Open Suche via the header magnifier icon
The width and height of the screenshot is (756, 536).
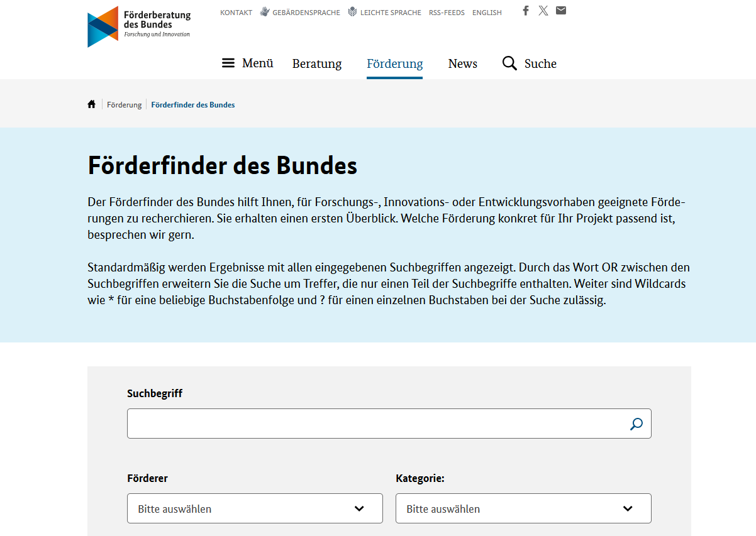click(x=509, y=63)
